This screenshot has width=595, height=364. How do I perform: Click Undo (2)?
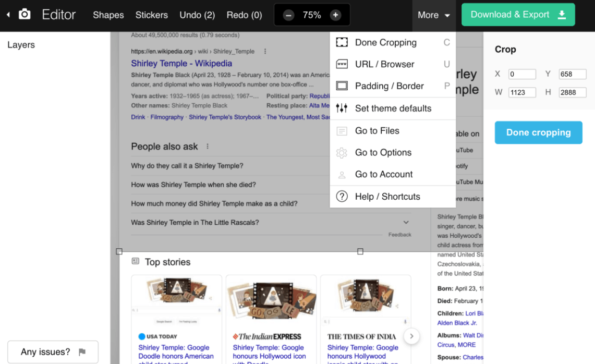tap(197, 15)
